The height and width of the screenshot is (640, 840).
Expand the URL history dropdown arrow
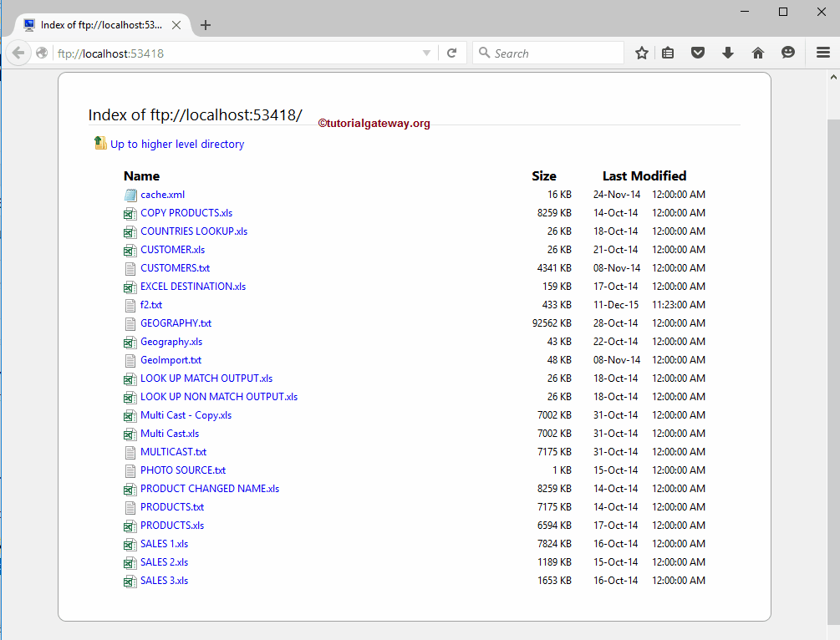pos(426,53)
